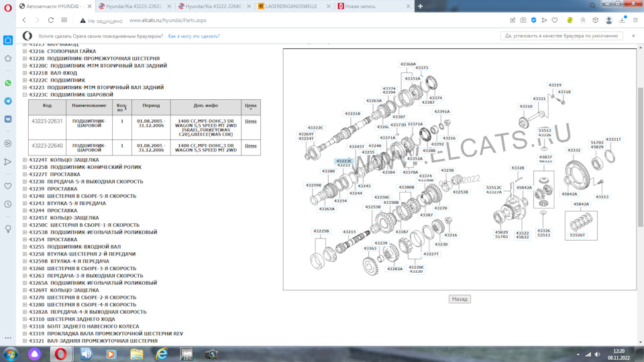The height and width of the screenshot is (362, 644).
Task: Open My Flow arrow icon in sidebar
Action: tap(8, 162)
